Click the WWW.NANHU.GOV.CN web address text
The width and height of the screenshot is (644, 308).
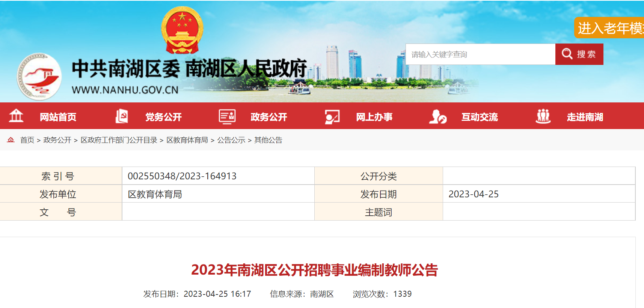125,90
